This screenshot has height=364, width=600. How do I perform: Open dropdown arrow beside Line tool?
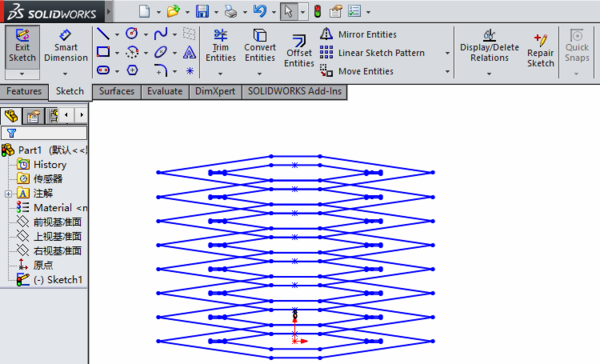(x=117, y=34)
